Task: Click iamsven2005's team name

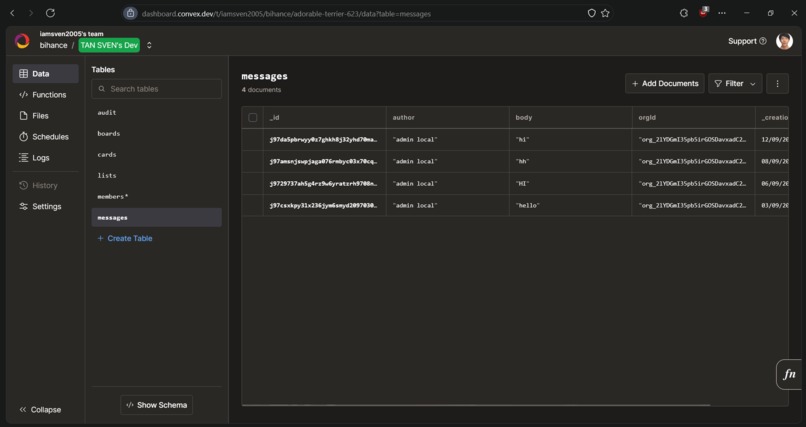Action: (x=71, y=34)
